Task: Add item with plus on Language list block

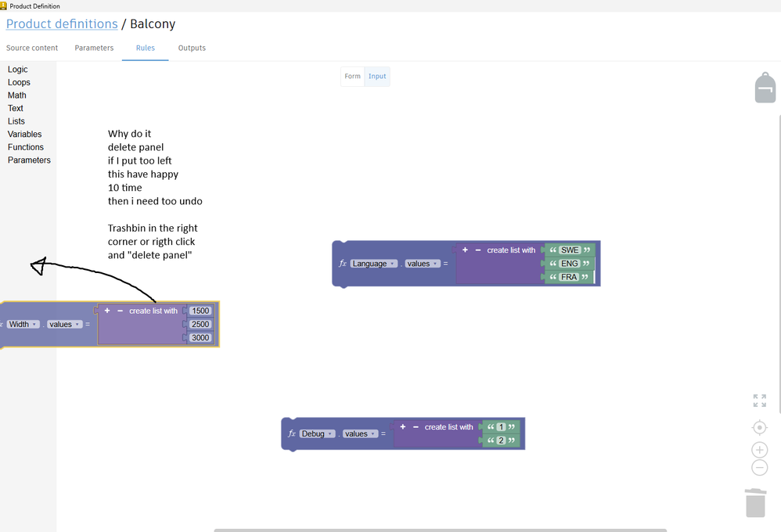Action: 465,250
